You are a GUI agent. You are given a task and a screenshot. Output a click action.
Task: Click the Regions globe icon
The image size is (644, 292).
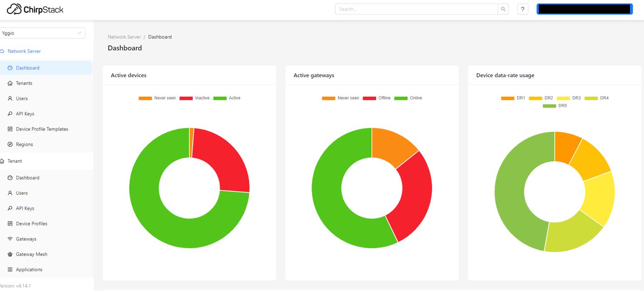point(10,144)
